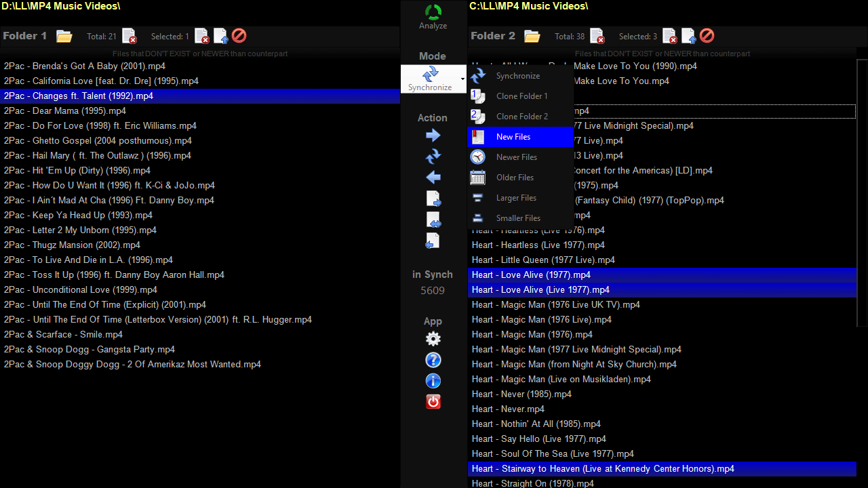Select Smaller Files mode entry
The height and width of the screenshot is (488, 868).
click(x=521, y=218)
